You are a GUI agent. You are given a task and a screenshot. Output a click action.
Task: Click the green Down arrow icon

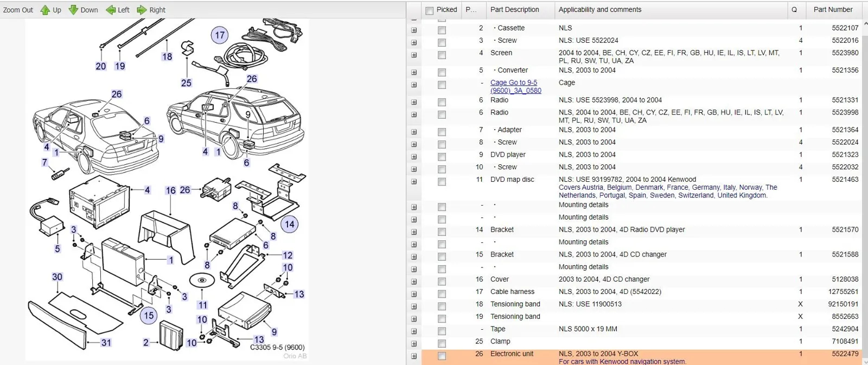[x=73, y=10]
